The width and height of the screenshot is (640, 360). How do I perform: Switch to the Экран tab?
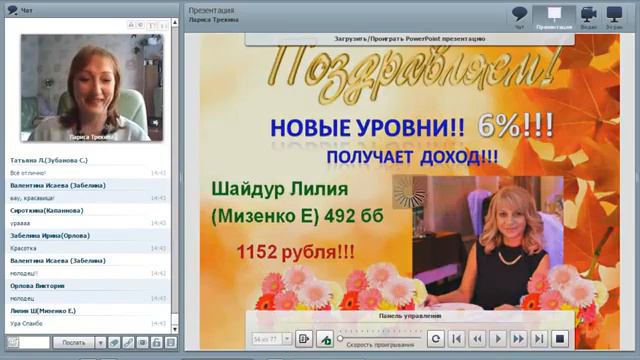614,18
